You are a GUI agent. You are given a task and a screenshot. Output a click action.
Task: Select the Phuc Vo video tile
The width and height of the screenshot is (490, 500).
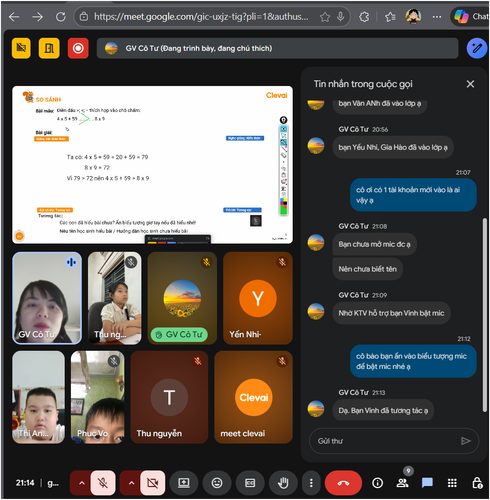pos(97,397)
